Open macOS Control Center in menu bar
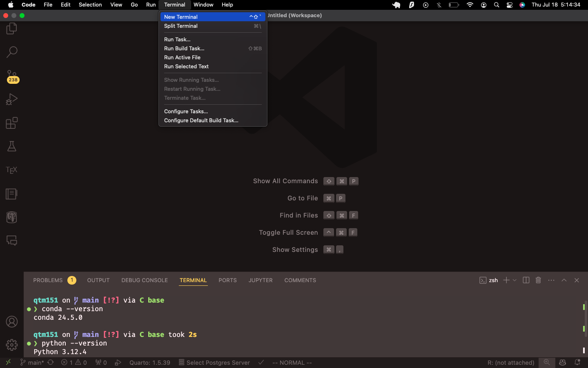The height and width of the screenshot is (368, 588). (510, 5)
